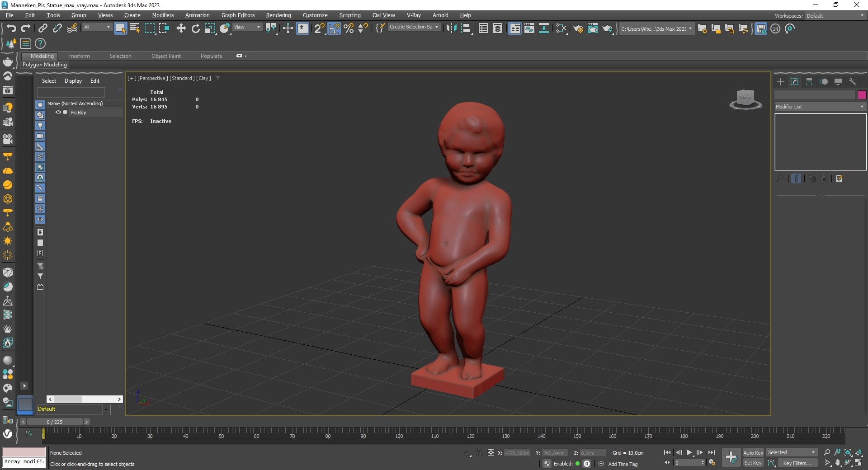Open the reference coordinate View dropdown
The image size is (868, 470).
click(x=247, y=27)
